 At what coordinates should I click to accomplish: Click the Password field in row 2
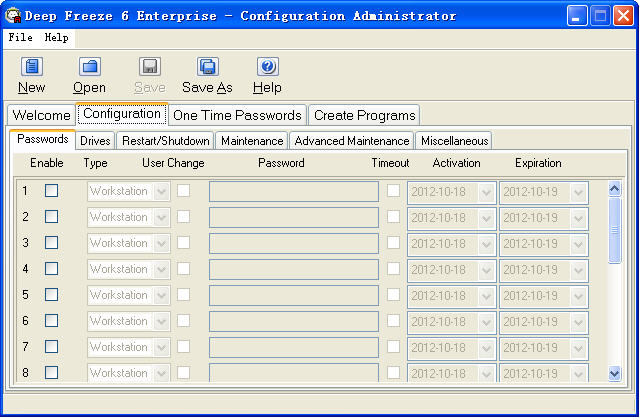pyautogui.click(x=293, y=217)
